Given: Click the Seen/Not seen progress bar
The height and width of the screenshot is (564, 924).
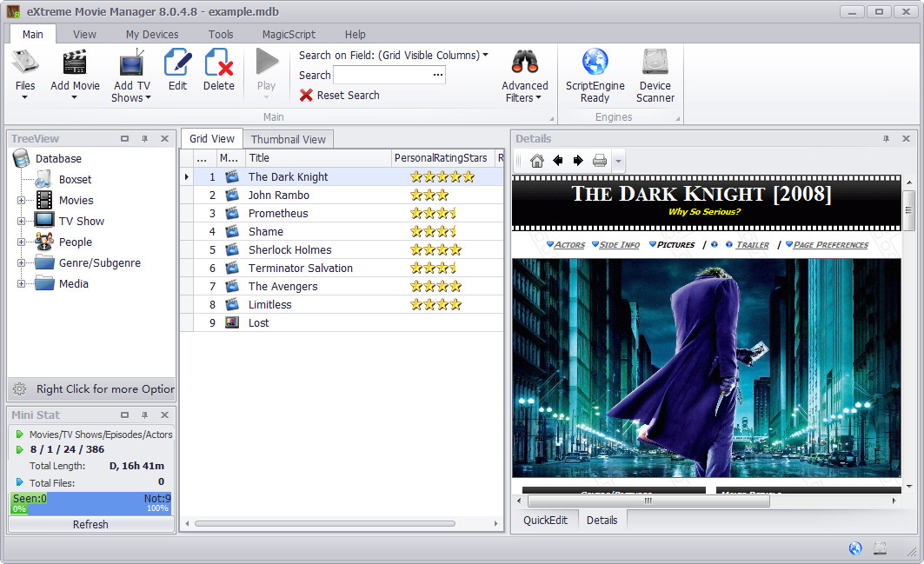Looking at the screenshot, I should click(x=90, y=503).
